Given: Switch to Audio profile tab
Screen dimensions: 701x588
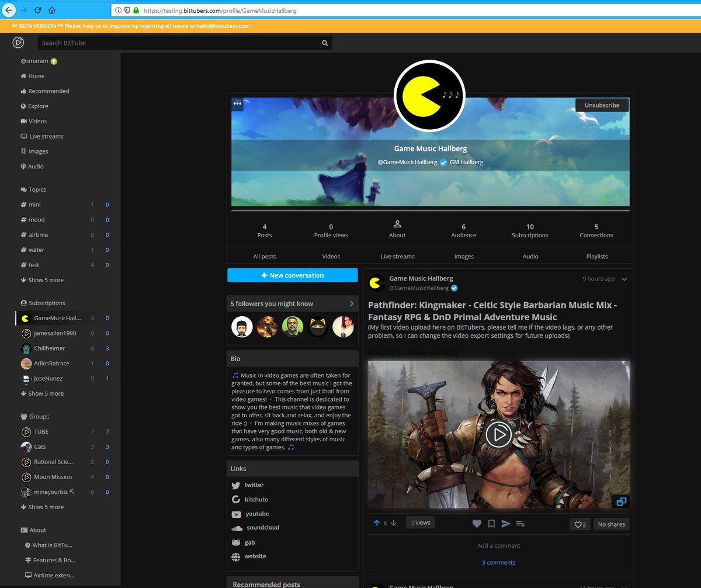Looking at the screenshot, I should pos(530,257).
